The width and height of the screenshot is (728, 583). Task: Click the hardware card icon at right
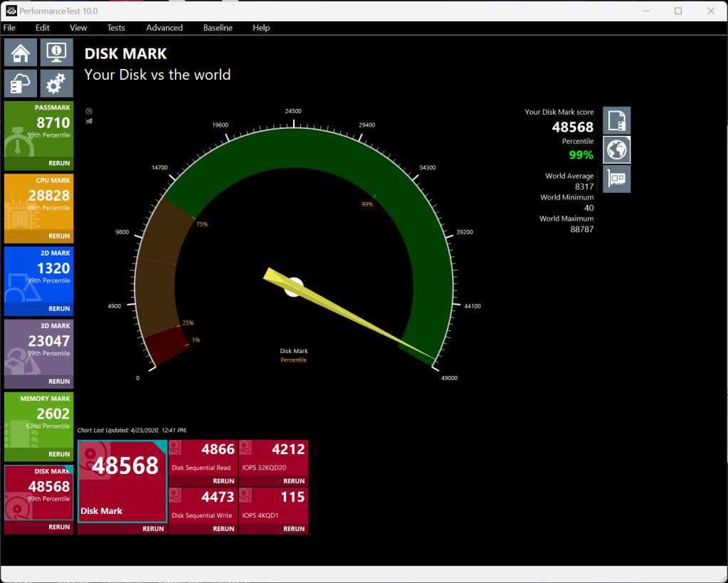(x=616, y=179)
